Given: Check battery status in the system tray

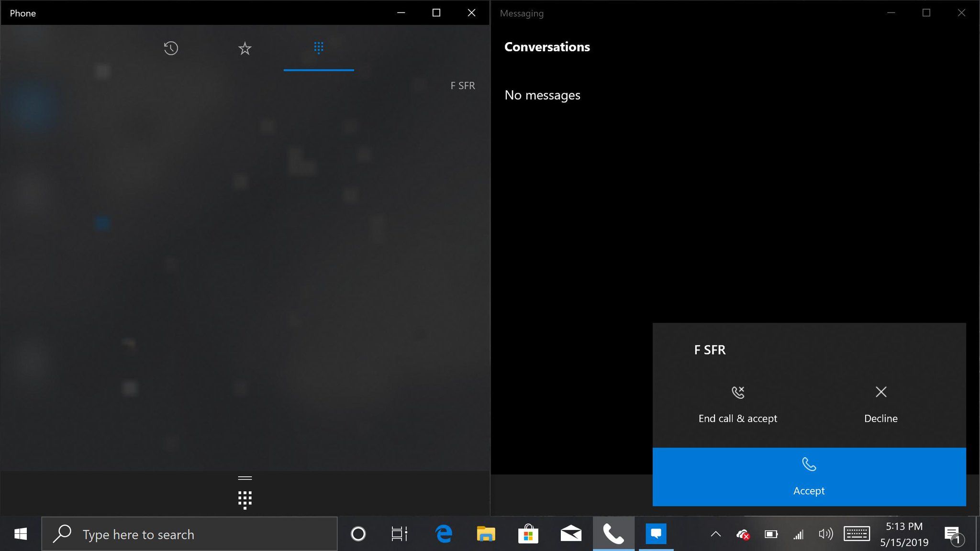Looking at the screenshot, I should 771,534.
